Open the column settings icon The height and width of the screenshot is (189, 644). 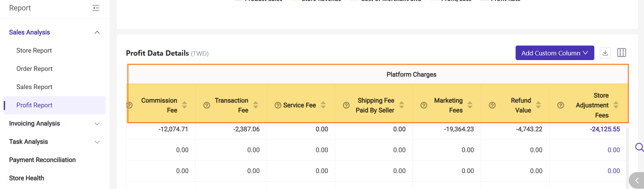[621, 53]
